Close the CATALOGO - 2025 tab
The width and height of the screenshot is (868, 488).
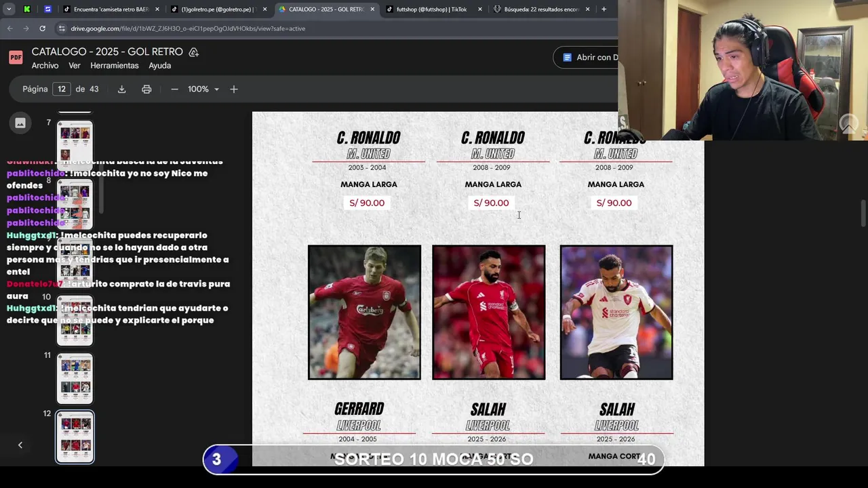pos(372,9)
